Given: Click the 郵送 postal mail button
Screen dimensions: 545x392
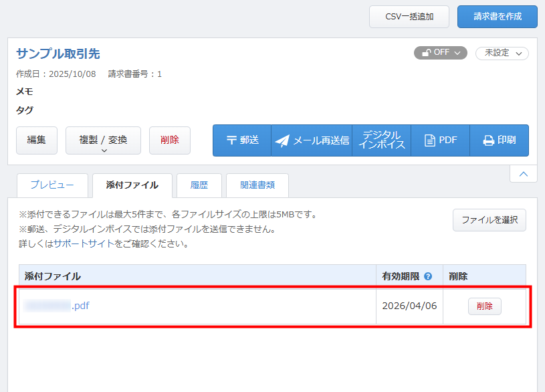Looking at the screenshot, I should click(242, 140).
